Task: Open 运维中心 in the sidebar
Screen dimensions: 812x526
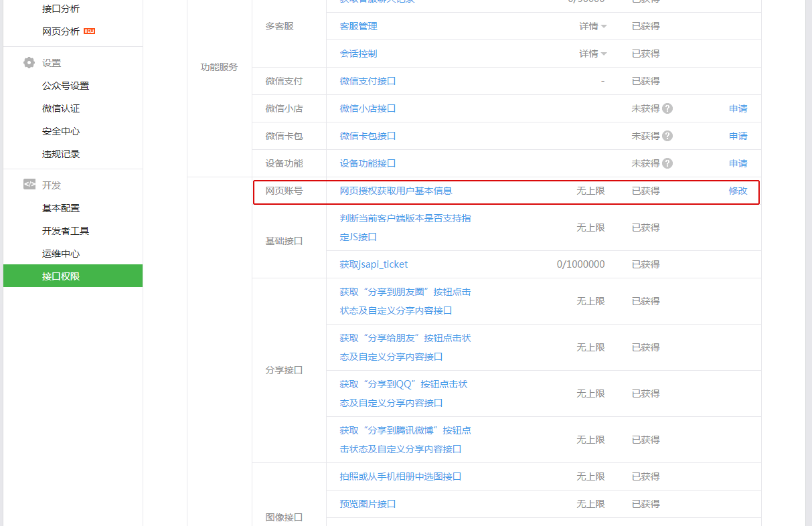Action: [x=61, y=254]
